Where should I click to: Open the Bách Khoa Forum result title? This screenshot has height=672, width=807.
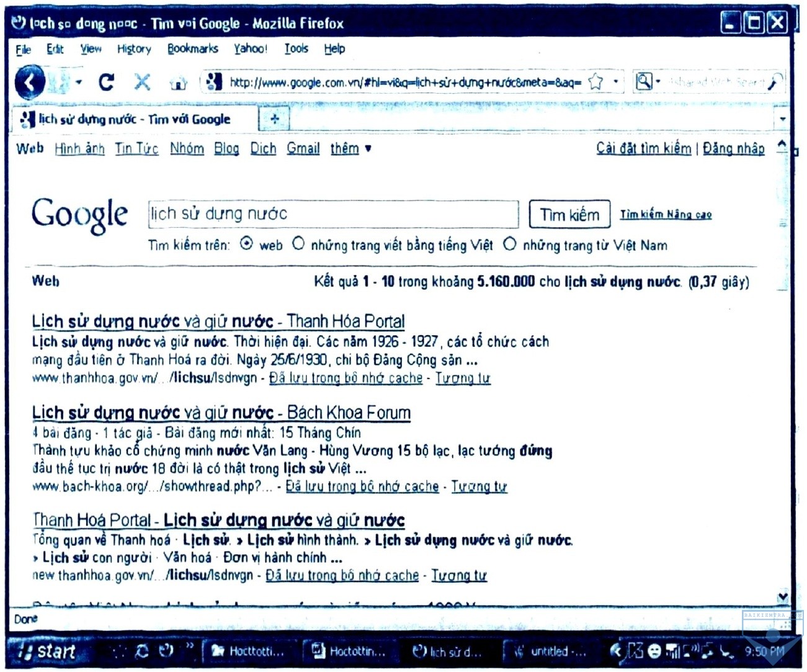[221, 413]
